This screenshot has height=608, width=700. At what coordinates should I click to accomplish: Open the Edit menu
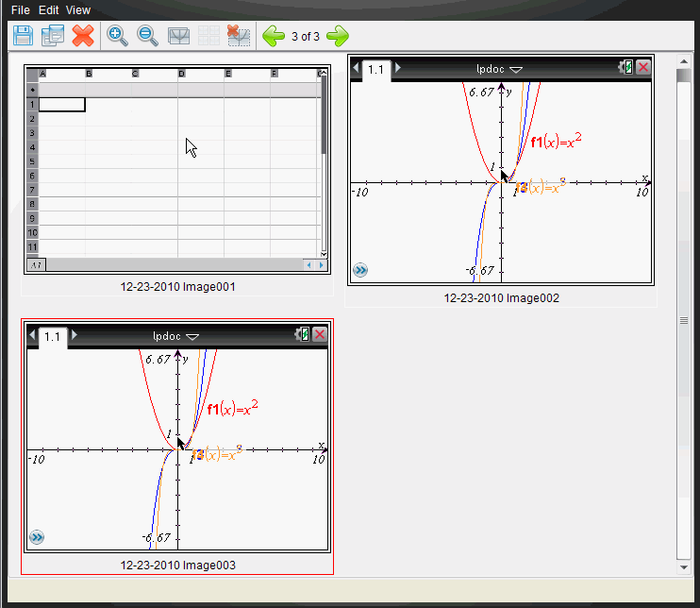pos(49,9)
